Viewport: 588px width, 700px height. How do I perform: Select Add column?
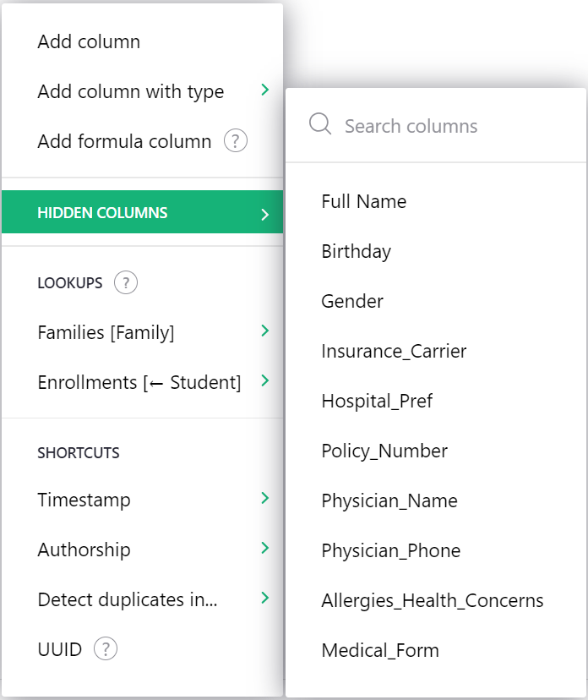(x=89, y=41)
